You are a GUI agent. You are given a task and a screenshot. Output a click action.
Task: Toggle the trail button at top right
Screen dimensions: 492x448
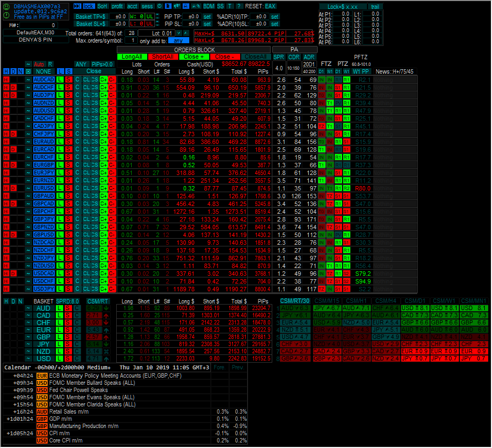click(x=375, y=7)
